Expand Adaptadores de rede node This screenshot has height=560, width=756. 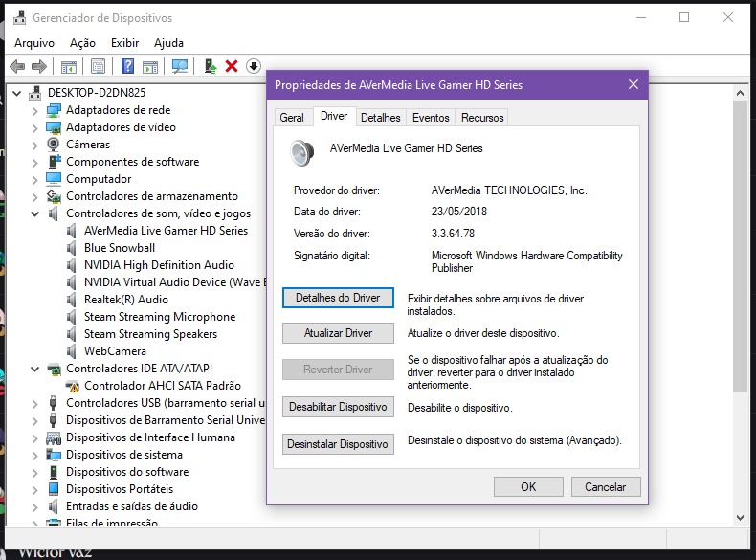(34, 111)
